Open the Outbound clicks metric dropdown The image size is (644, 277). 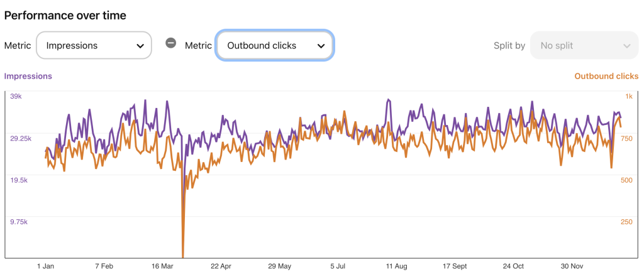coord(274,45)
